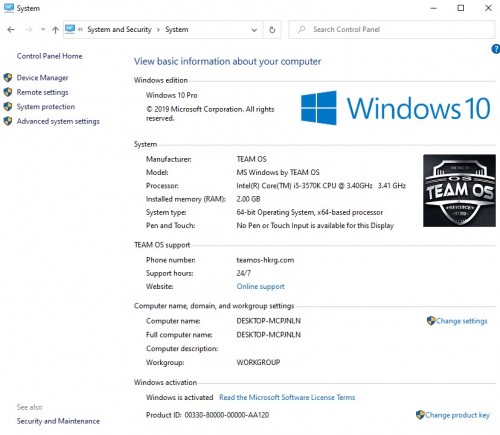
Task: Click shield icon beside Device Manager
Action: 8,78
